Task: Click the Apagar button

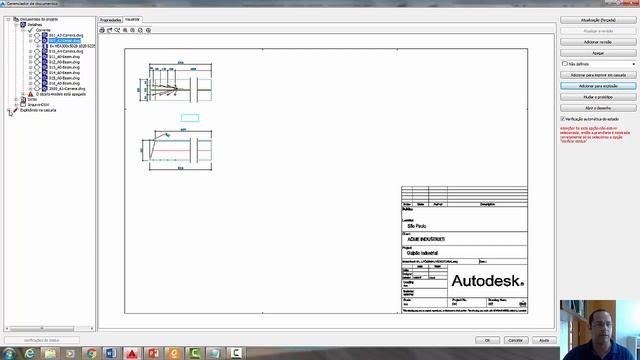Action: pyautogui.click(x=598, y=53)
